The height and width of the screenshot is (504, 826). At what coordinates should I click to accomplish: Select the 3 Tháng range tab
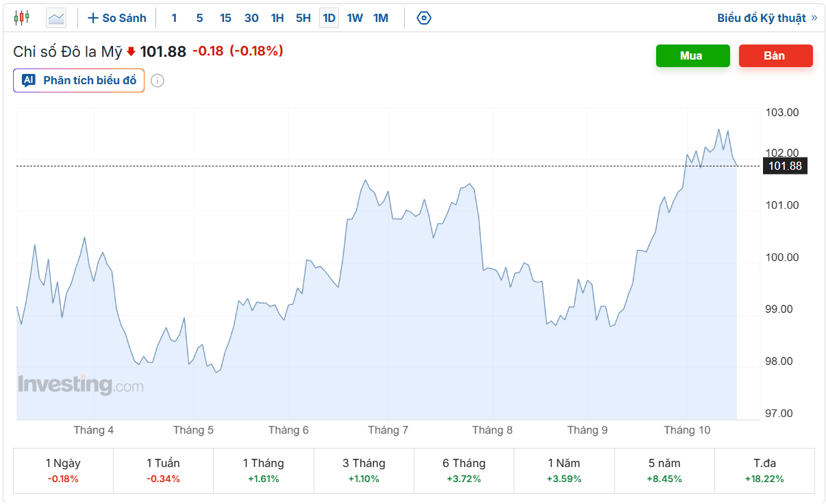click(x=364, y=470)
